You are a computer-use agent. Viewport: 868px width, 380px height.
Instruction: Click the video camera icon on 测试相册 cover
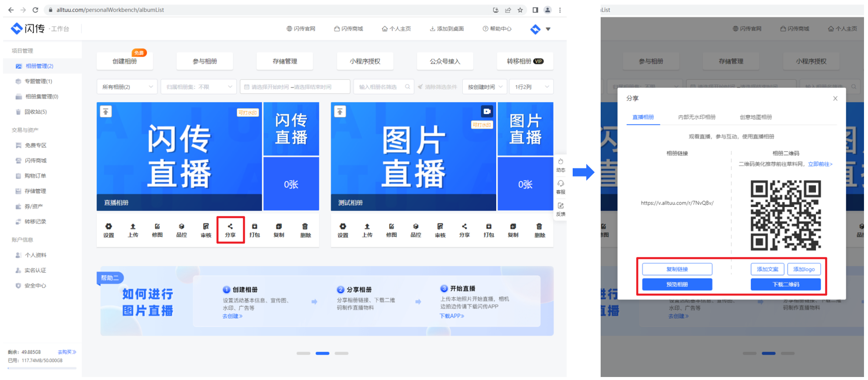(487, 111)
